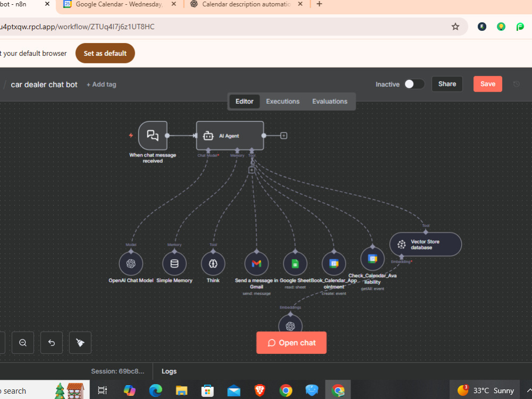Open the Gmail send message node
532x399 pixels.
click(x=256, y=264)
